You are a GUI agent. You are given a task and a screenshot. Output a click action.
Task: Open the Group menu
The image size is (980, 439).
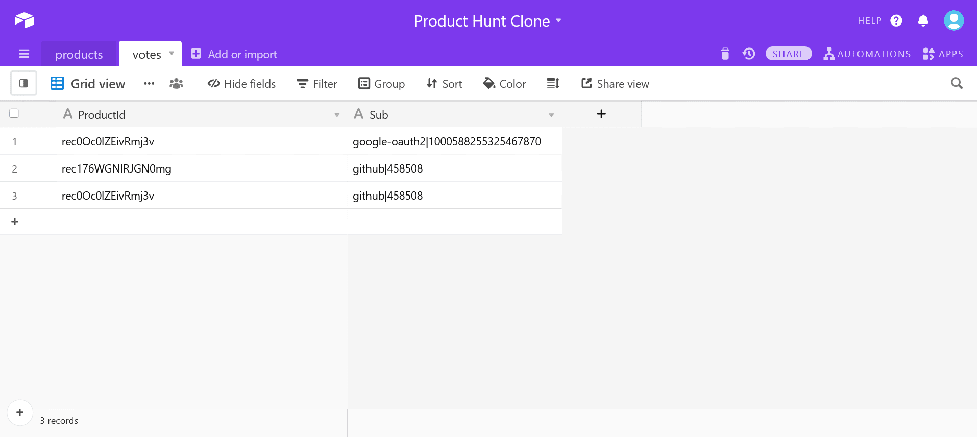[x=382, y=84]
